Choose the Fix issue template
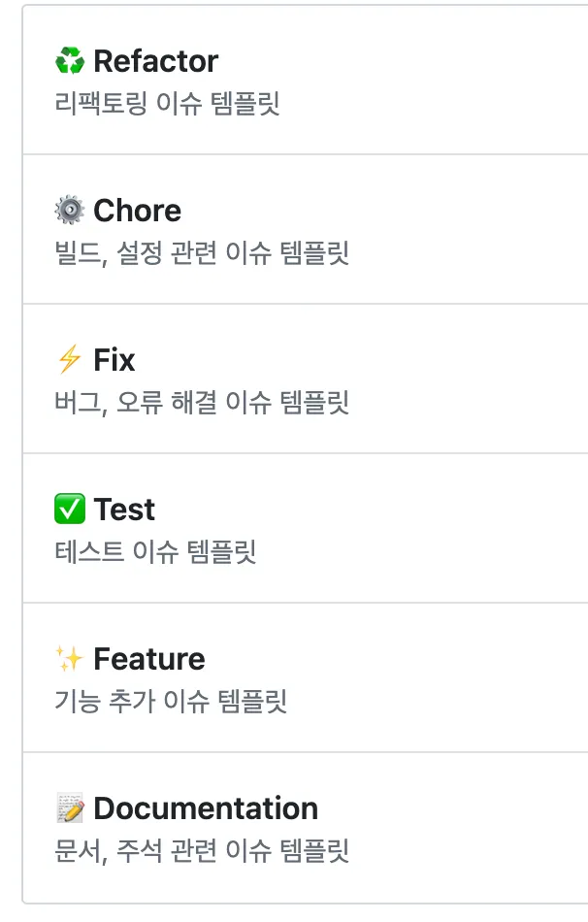The width and height of the screenshot is (588, 922). 114,361
